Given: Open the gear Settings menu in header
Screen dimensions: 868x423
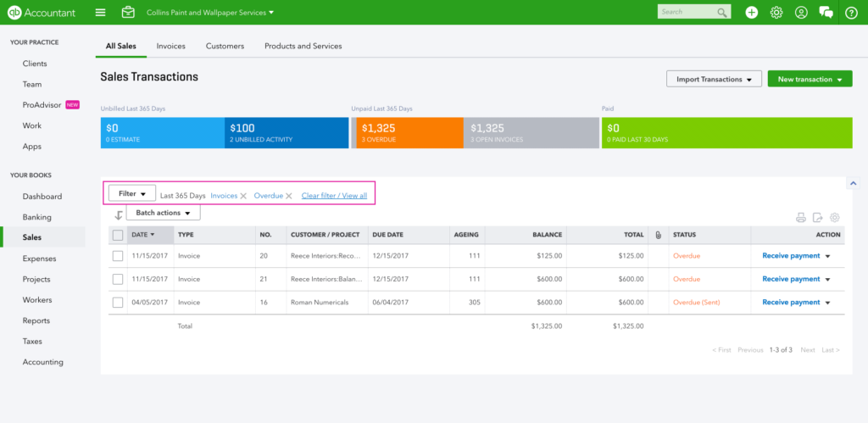Looking at the screenshot, I should (776, 13).
